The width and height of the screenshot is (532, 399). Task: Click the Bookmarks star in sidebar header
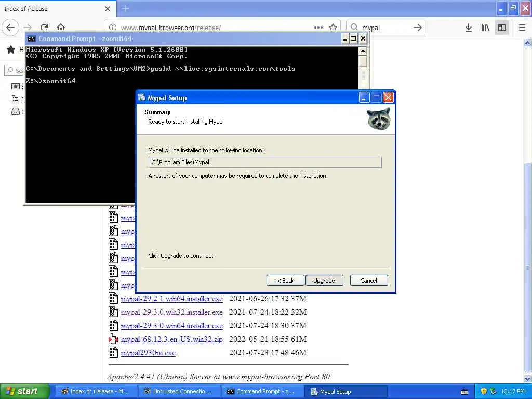pyautogui.click(x=11, y=49)
